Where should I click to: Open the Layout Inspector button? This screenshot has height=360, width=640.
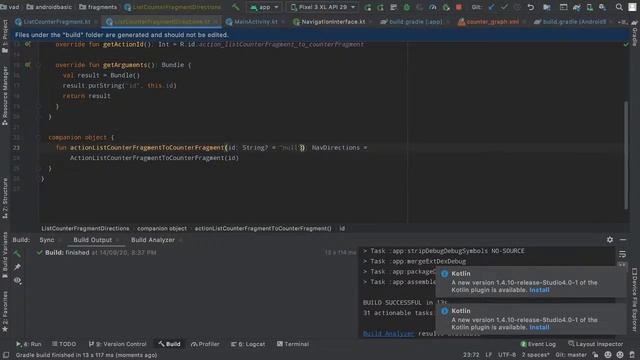596,344
